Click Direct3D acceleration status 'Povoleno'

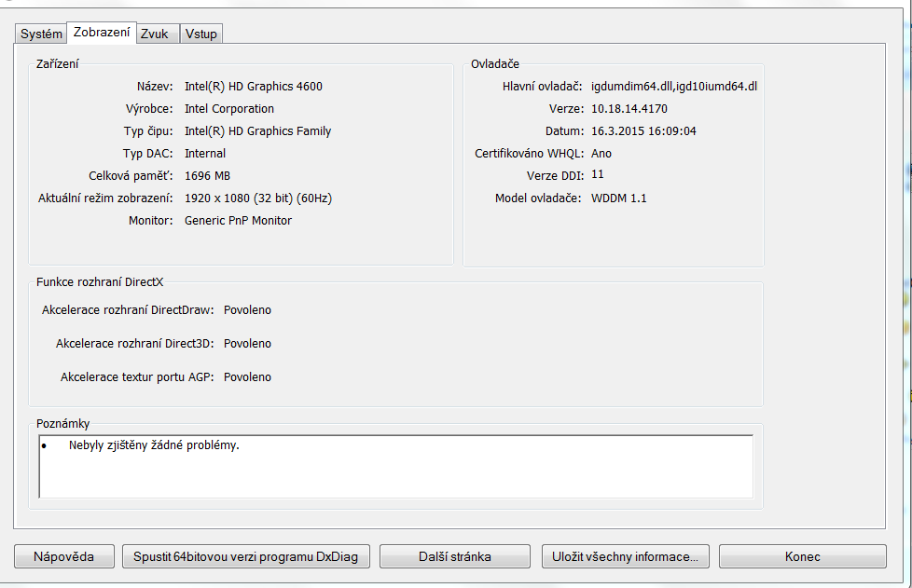coord(247,343)
